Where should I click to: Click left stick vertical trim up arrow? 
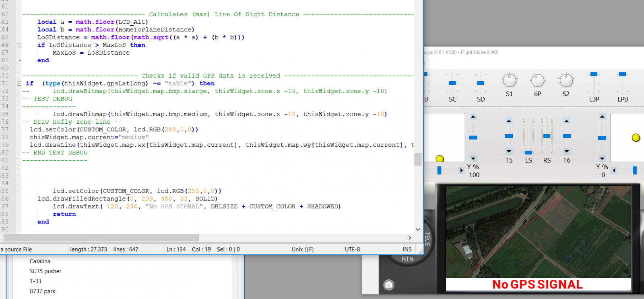(473, 117)
